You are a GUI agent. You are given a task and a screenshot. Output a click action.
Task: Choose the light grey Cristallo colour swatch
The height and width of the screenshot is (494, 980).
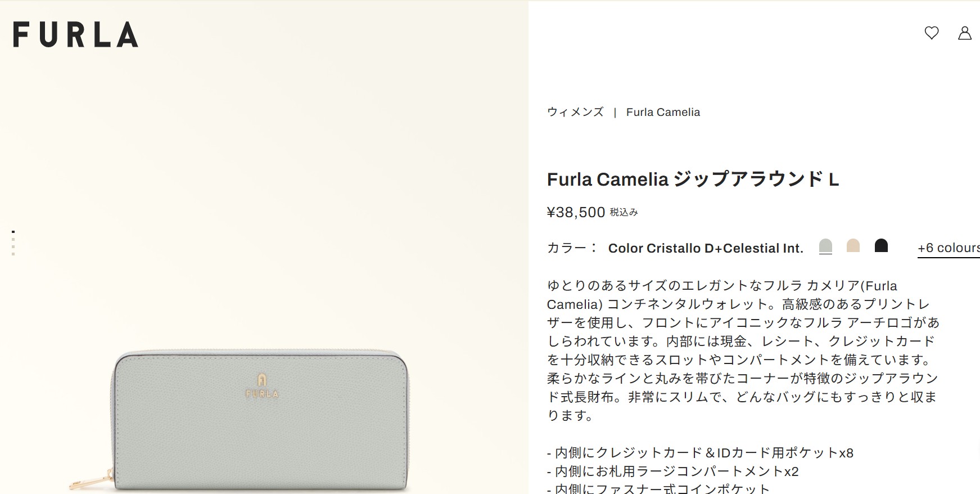point(825,246)
